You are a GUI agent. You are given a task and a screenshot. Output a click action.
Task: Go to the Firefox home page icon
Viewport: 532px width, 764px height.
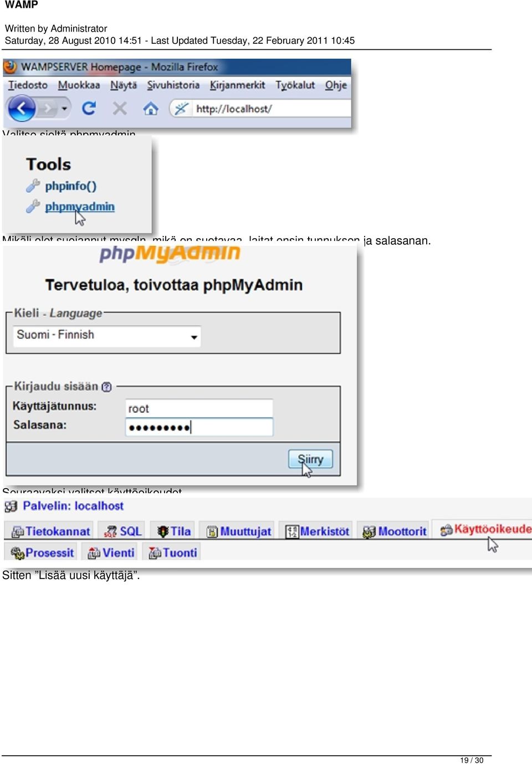pyautogui.click(x=150, y=109)
